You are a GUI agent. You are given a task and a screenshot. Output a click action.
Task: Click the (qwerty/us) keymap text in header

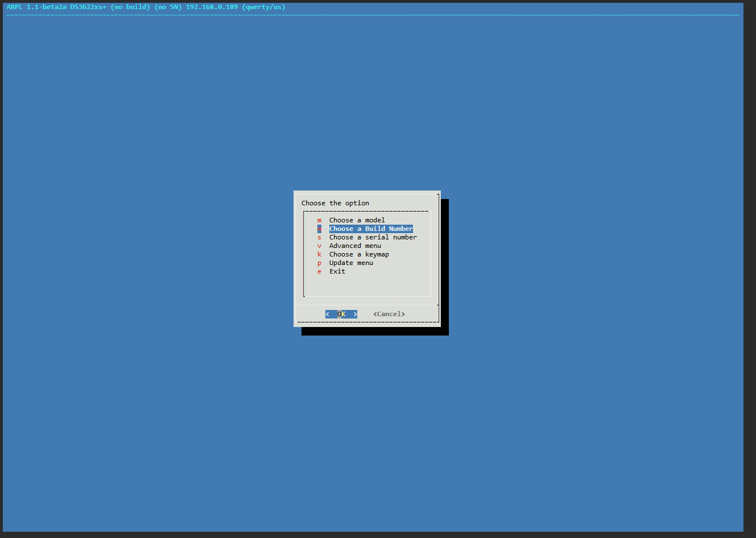[263, 7]
